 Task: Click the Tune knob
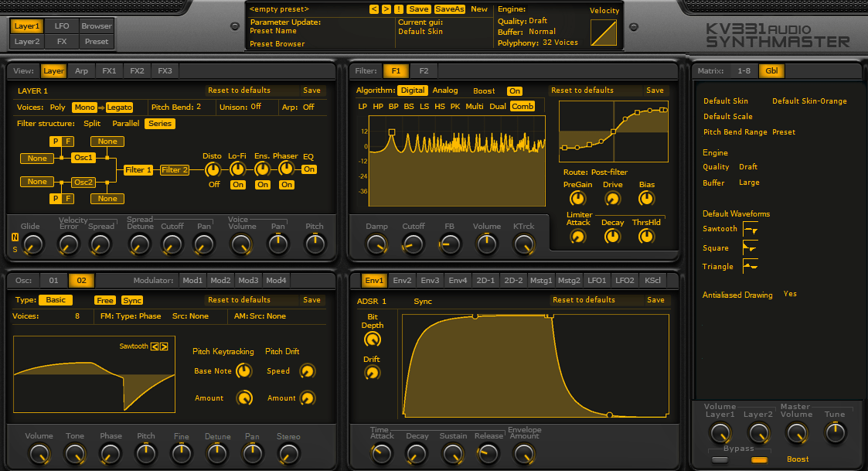point(835,433)
